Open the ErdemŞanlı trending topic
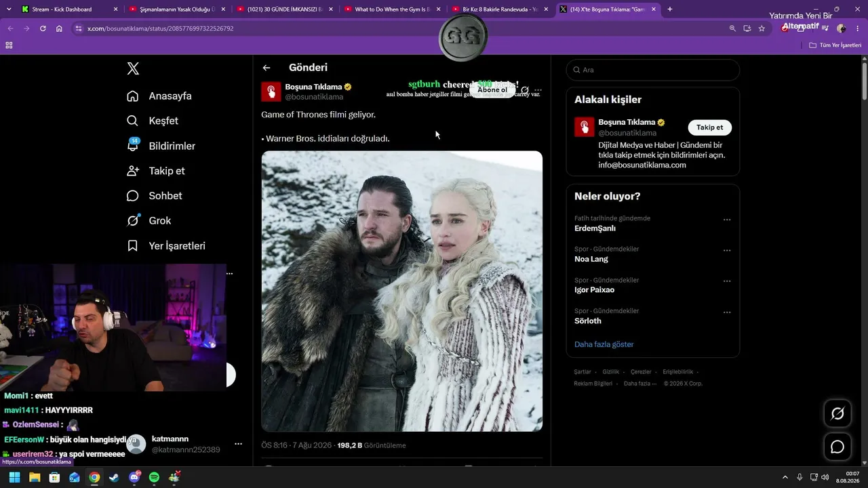 click(x=595, y=228)
